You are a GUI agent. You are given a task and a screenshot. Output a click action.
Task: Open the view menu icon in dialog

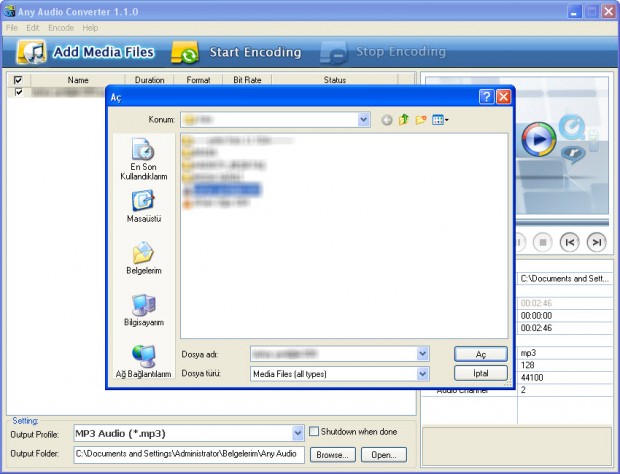tap(440, 119)
